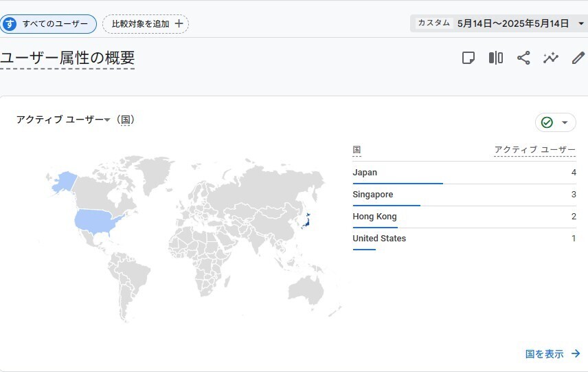Expand the アクティブ ユーザー metric dropdown
Image resolution: width=588 pixels, height=372 pixels.
[107, 120]
